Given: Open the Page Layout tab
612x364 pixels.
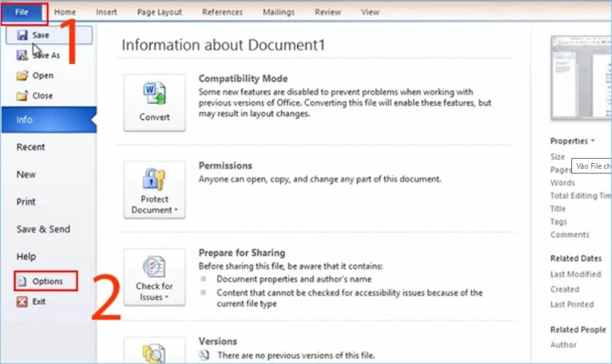Looking at the screenshot, I should pos(160,12).
